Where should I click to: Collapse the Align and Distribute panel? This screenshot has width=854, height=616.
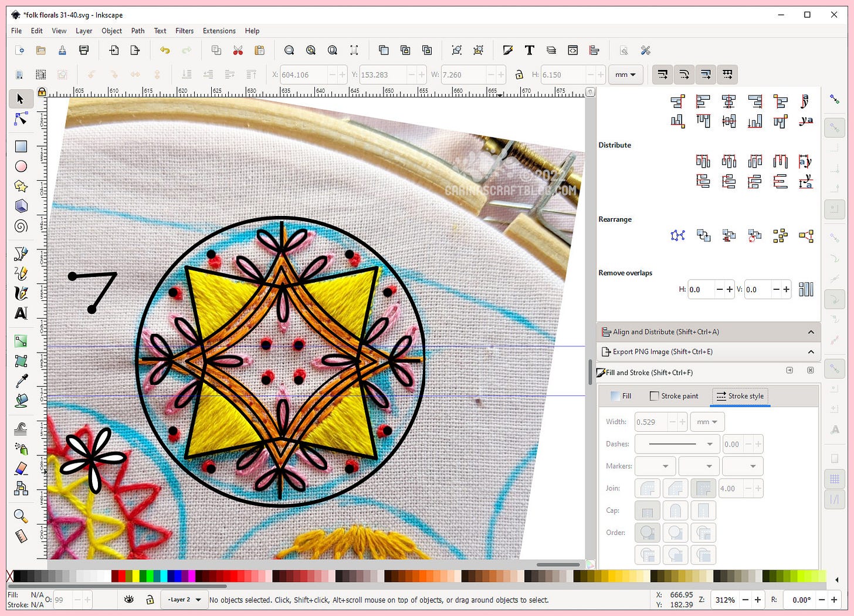(x=811, y=332)
